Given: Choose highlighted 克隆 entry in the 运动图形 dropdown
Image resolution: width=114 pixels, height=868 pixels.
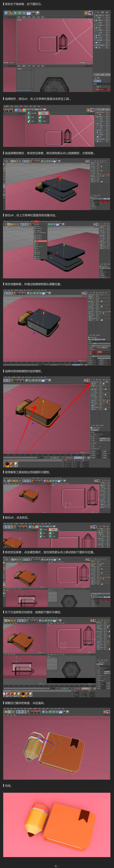Looking at the screenshot, I should click(40, 241).
